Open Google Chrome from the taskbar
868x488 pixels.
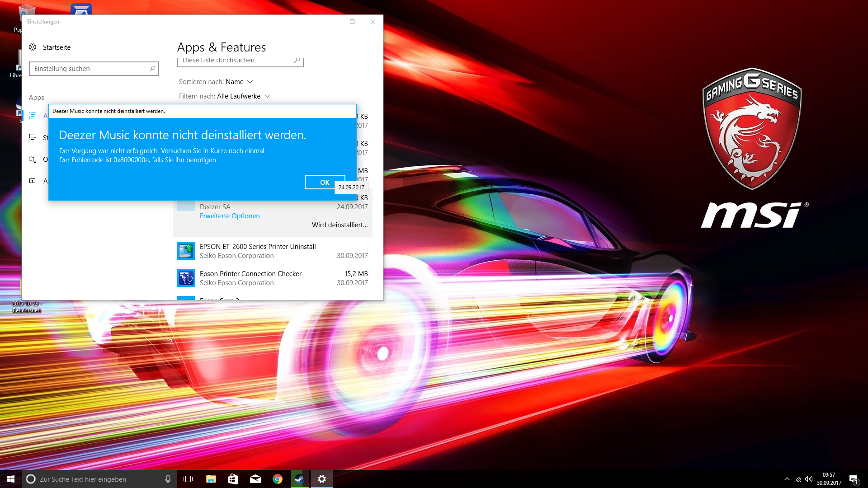[278, 479]
